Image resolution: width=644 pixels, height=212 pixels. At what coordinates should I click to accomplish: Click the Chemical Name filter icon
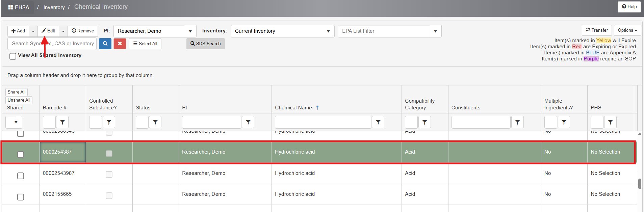pos(378,122)
